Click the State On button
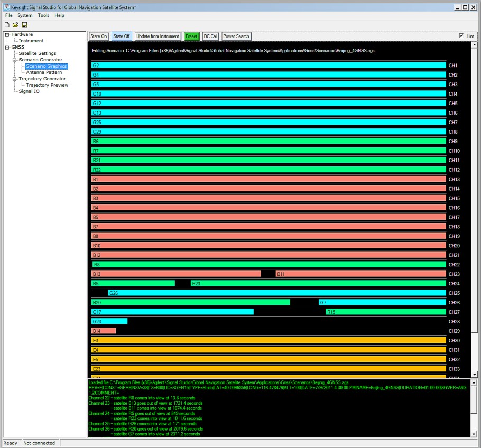481x448 pixels. 99,36
